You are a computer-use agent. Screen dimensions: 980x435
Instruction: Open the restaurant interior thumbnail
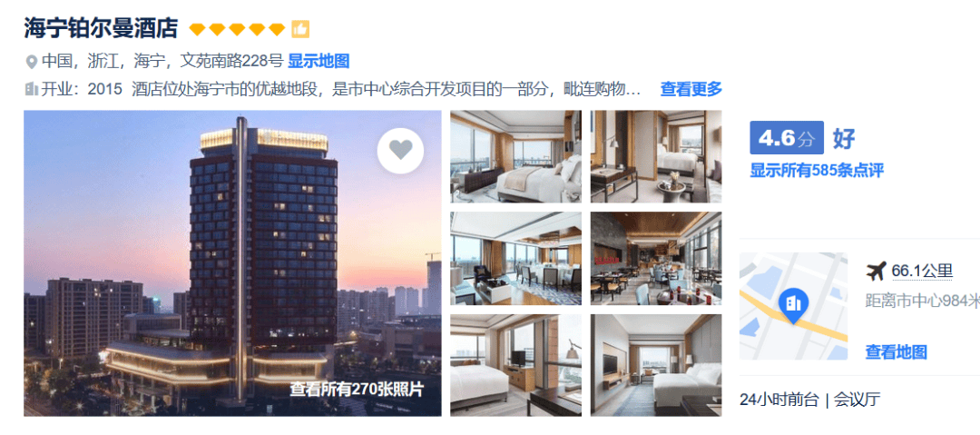coord(656,259)
